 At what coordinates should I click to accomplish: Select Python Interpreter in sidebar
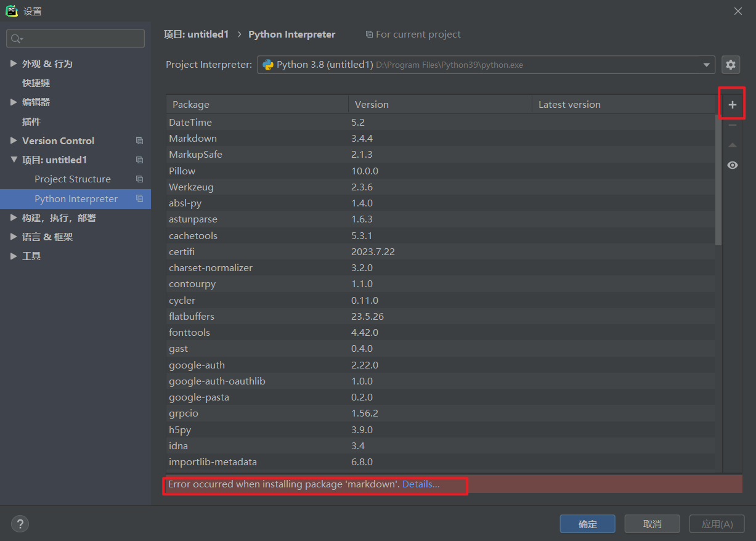[75, 198]
